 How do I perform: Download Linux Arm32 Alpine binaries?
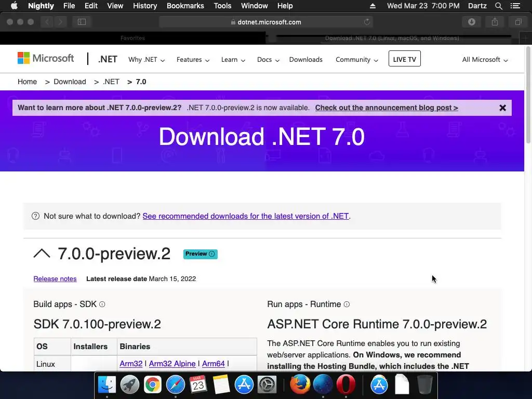coord(172,364)
